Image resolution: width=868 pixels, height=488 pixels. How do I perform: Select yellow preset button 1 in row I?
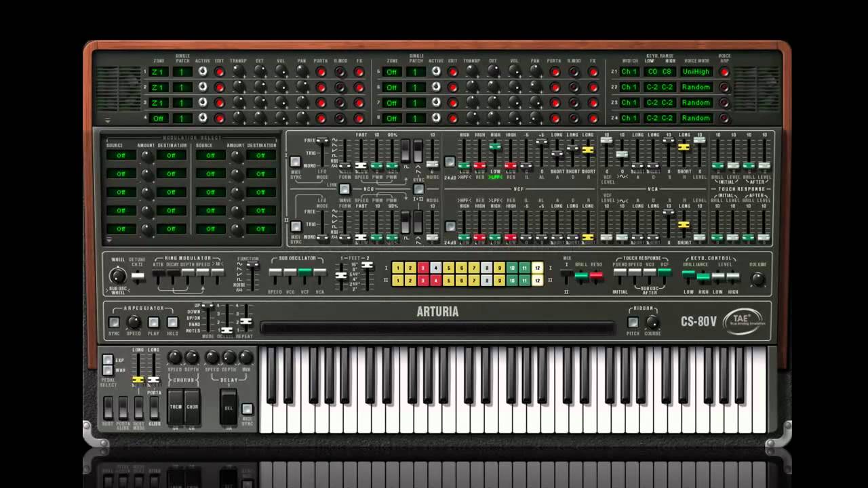(x=397, y=268)
